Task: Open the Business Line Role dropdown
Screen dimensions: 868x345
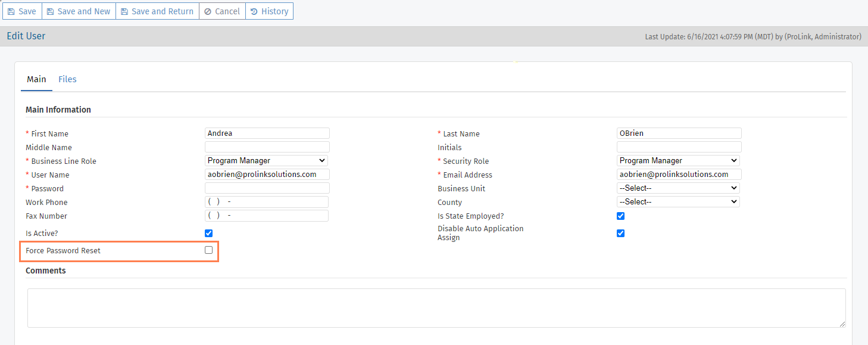Action: (x=266, y=161)
